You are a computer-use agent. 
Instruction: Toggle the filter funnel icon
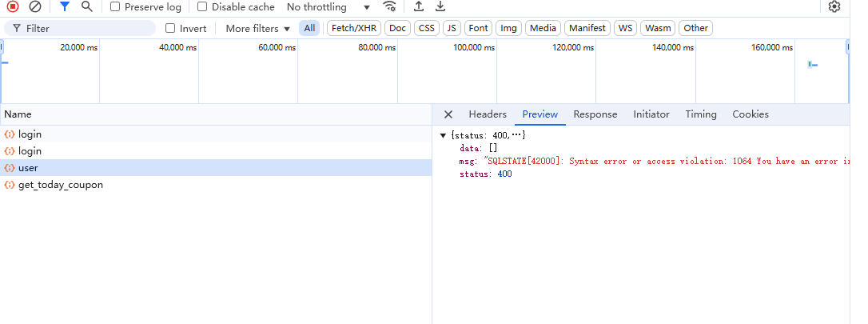point(65,6)
